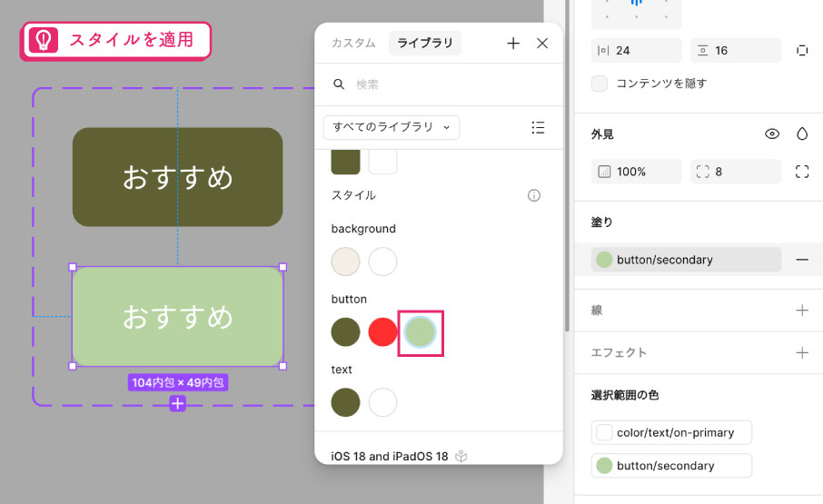Close the color library popup
The width and height of the screenshot is (823, 504).
pyautogui.click(x=542, y=43)
